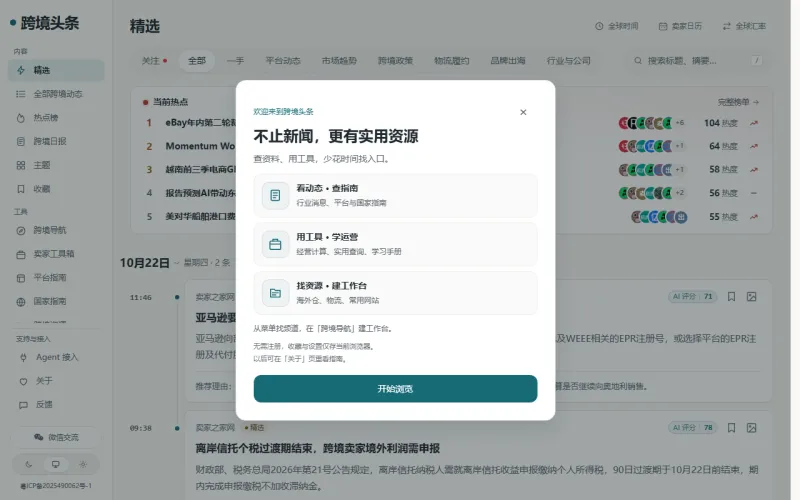Open the 用工具・学运营 card
This screenshot has height=500, width=800.
(x=395, y=244)
